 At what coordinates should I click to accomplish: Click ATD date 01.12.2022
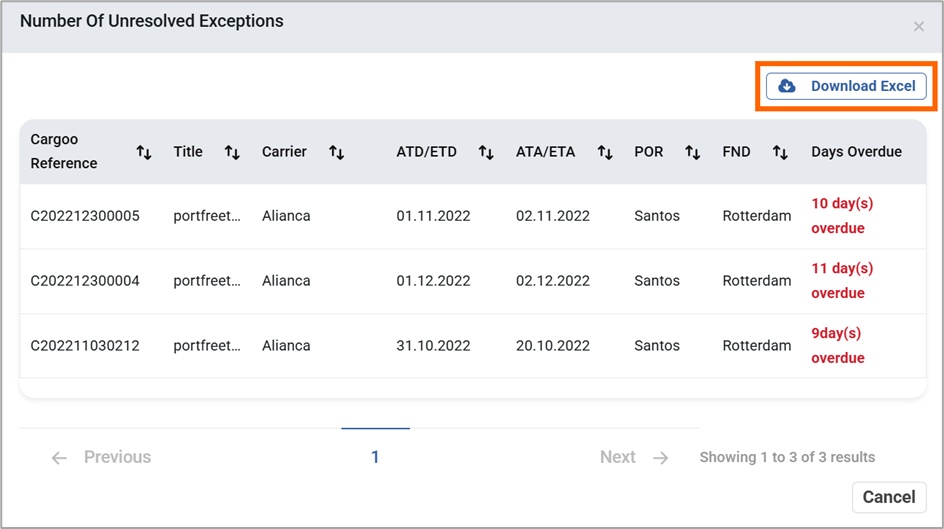coord(433,281)
